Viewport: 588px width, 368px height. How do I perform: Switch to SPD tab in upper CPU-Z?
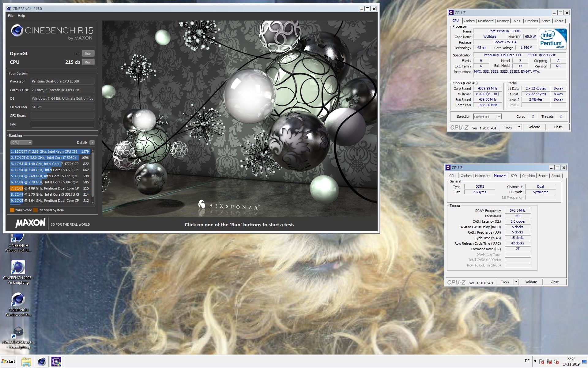coord(517,21)
